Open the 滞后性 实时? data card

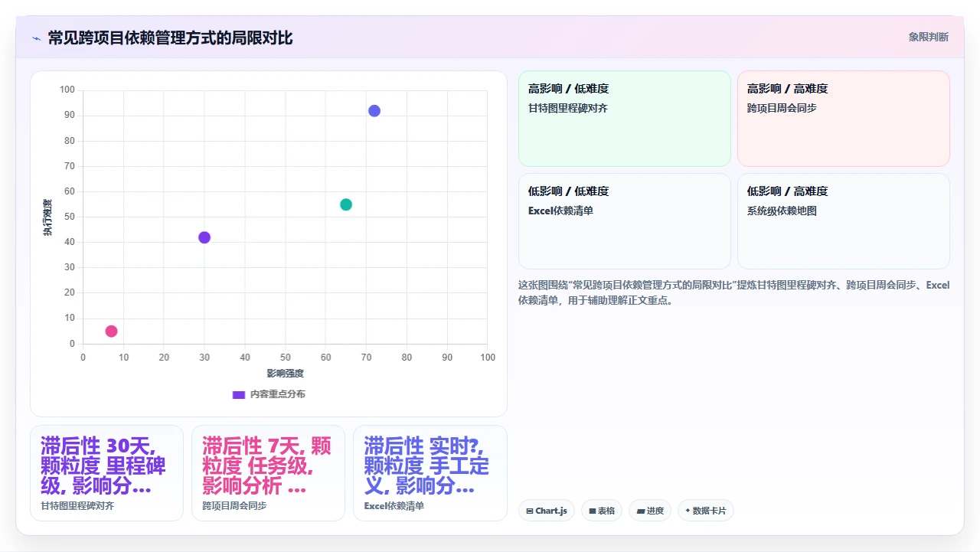430,473
